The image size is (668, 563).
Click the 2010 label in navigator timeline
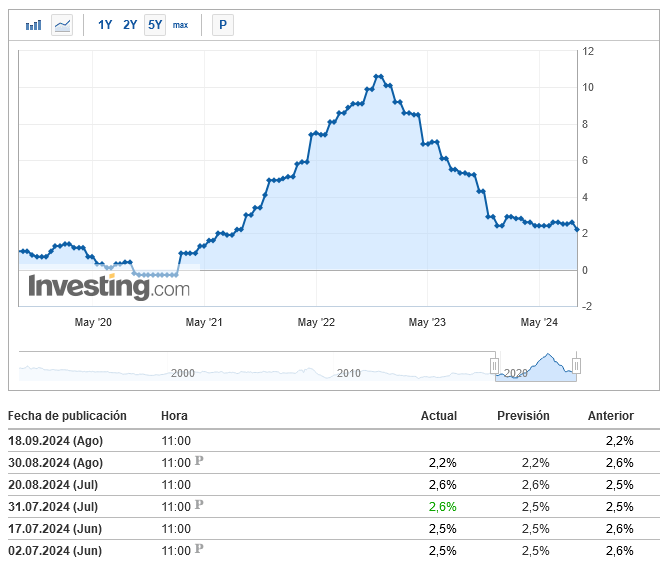click(x=348, y=373)
